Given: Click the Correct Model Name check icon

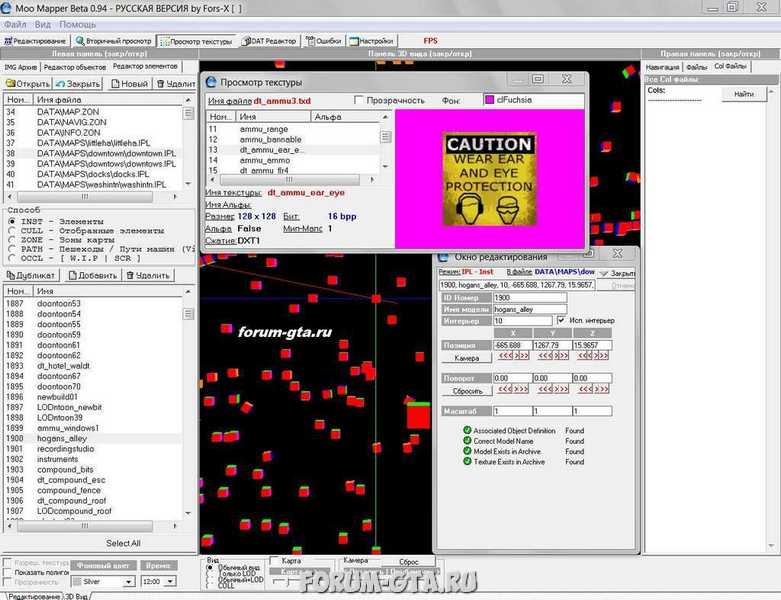Looking at the screenshot, I should (x=467, y=441).
